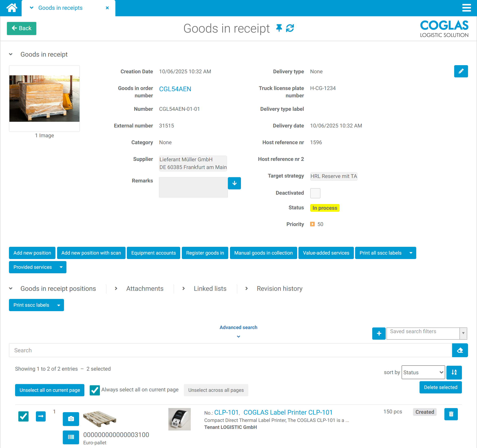Image resolution: width=477 pixels, height=448 pixels.
Task: Toggle sort direction button
Action: (x=454, y=372)
